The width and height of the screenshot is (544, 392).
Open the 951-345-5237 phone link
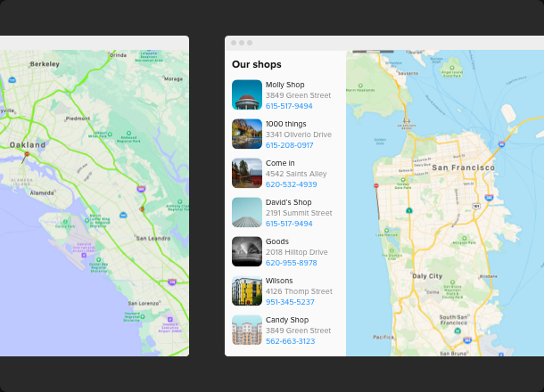point(290,302)
